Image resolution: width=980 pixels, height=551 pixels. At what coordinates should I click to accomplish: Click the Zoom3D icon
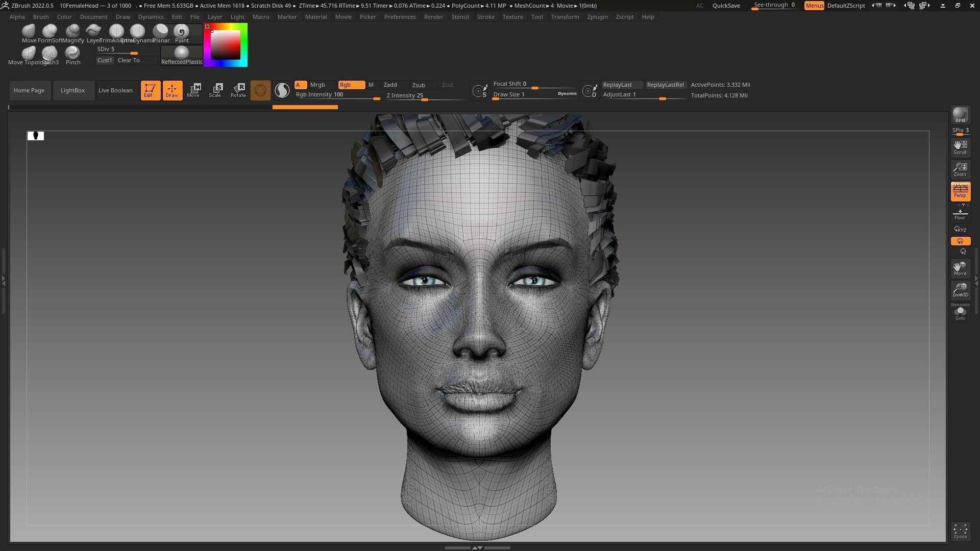(x=960, y=290)
